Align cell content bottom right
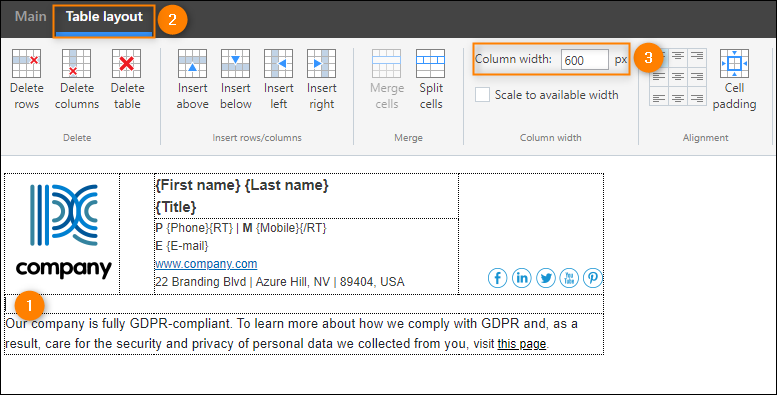 (697, 96)
